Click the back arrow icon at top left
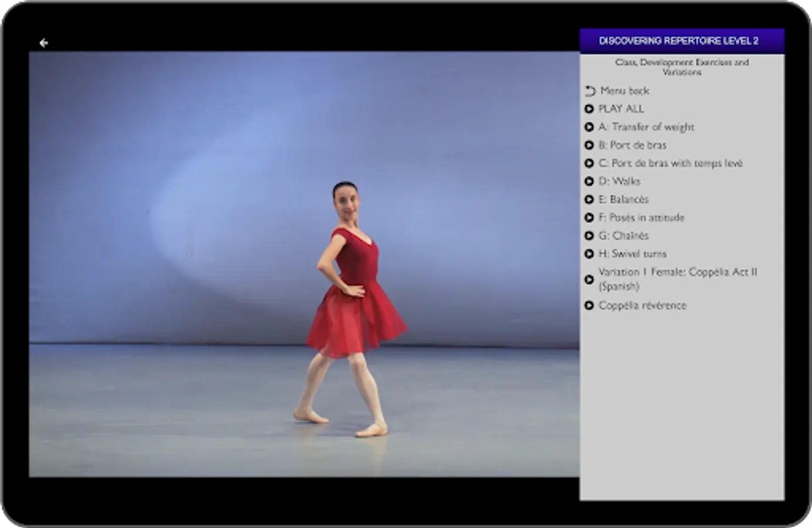 (x=43, y=42)
